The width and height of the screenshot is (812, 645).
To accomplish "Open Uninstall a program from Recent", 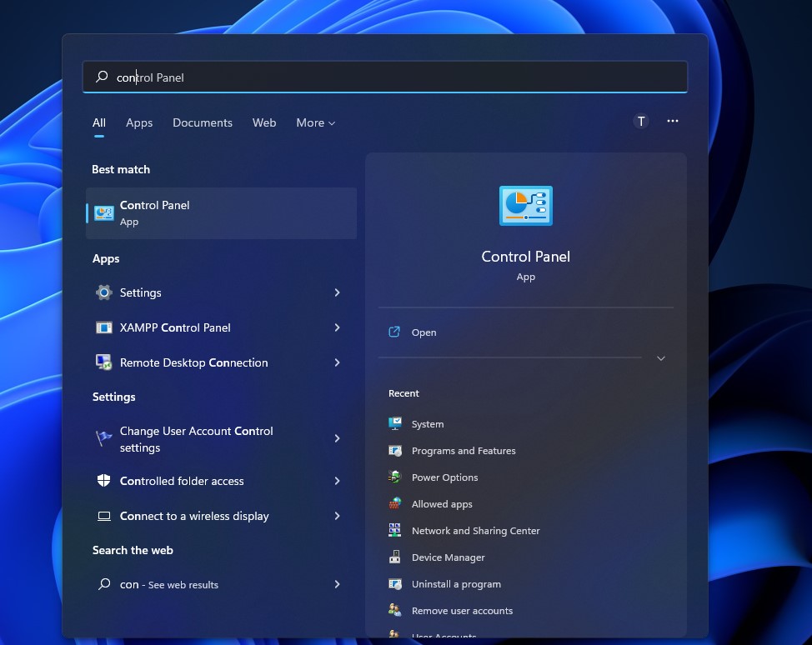I will (456, 584).
